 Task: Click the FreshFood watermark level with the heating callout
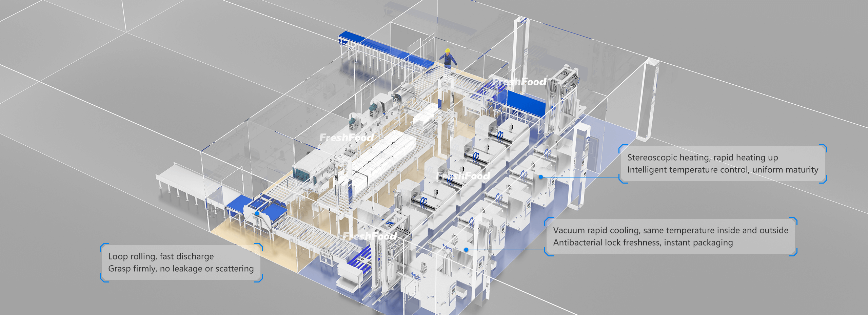[x=463, y=176]
